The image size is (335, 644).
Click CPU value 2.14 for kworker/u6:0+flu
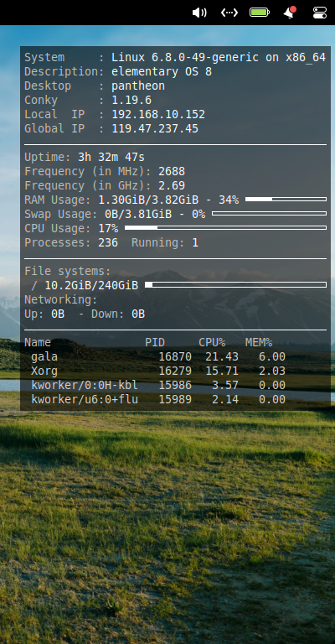pyautogui.click(x=225, y=399)
